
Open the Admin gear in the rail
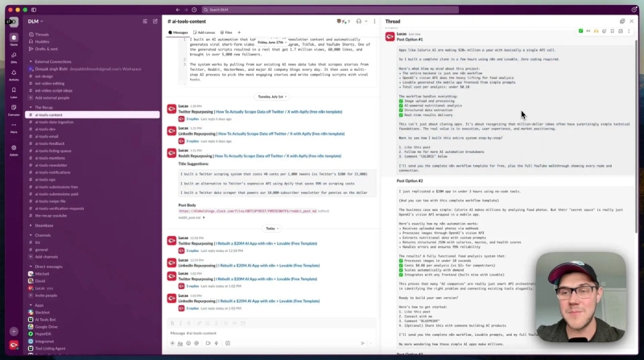click(x=14, y=150)
